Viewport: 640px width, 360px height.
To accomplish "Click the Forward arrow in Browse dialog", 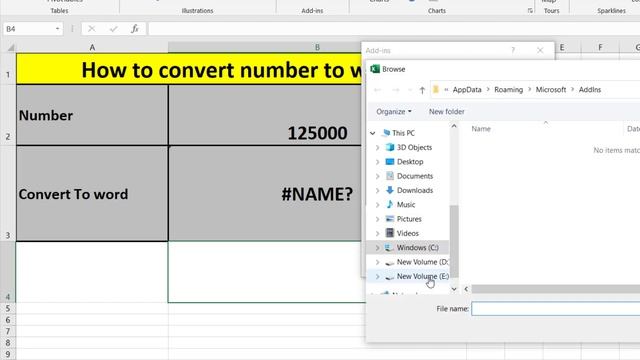I will pyautogui.click(x=396, y=90).
